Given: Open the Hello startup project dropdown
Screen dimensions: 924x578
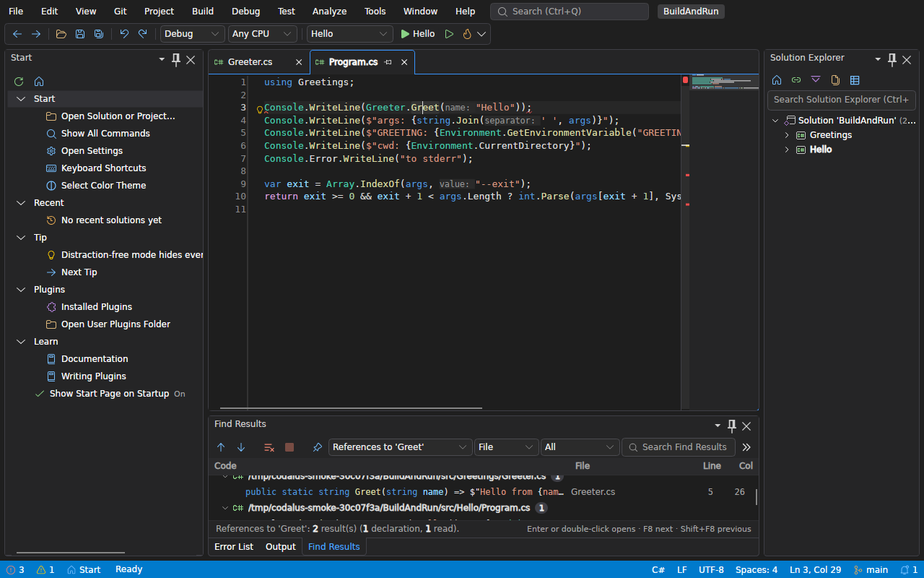Looking at the screenshot, I should 350,34.
